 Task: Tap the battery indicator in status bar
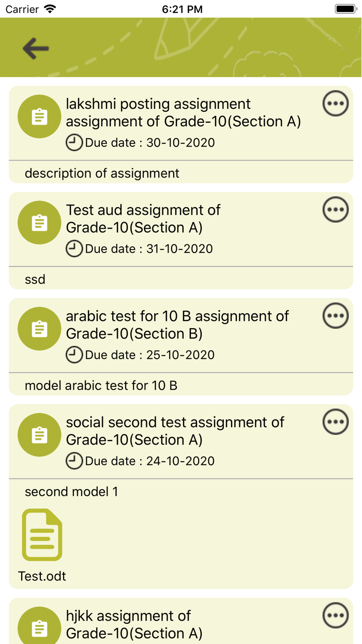tap(345, 9)
